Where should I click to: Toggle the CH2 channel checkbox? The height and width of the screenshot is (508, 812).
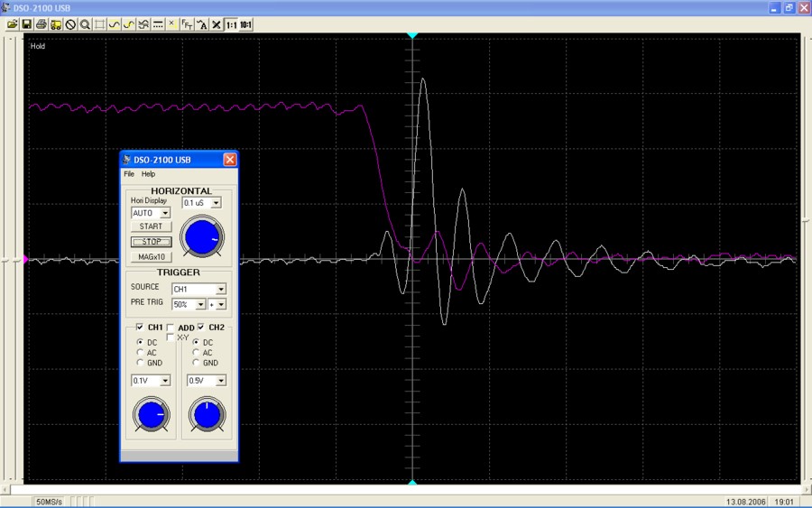click(x=201, y=327)
